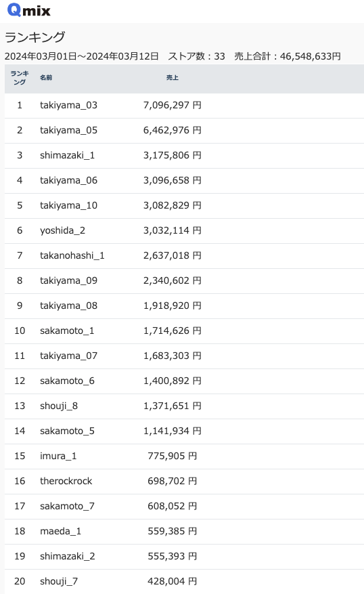Screen dimensions: 364x594
Task: Select imura_1 store name
Action: (x=58, y=456)
